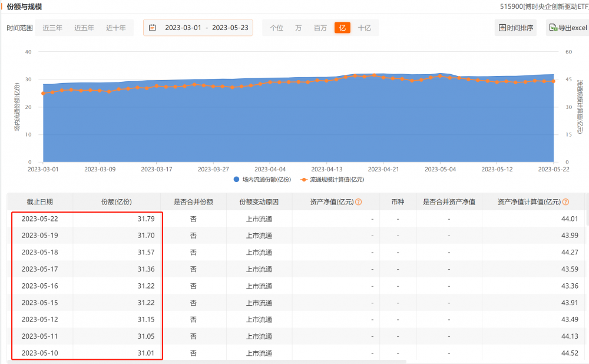
Task: Choose the 十亿 unit option
Action: (365, 28)
